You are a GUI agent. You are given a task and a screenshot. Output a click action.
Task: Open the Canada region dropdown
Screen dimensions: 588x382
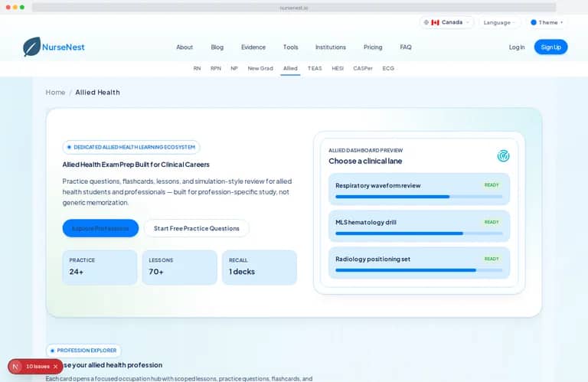click(446, 22)
